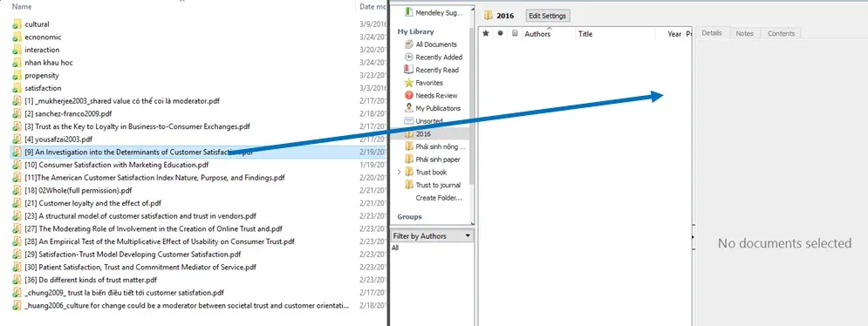Select [27] The Moderating Role of Involvement pdf
This screenshot has width=868, height=326.
pos(154,228)
